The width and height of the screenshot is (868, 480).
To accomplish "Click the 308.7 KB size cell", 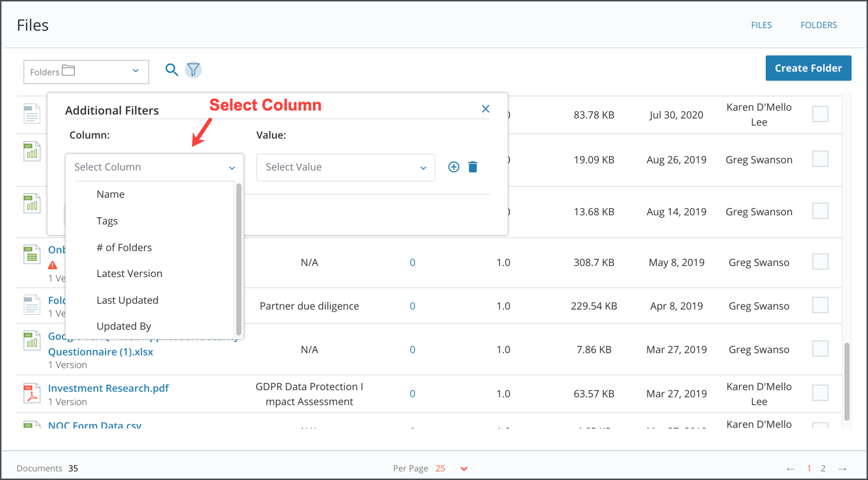I will pos(594,263).
